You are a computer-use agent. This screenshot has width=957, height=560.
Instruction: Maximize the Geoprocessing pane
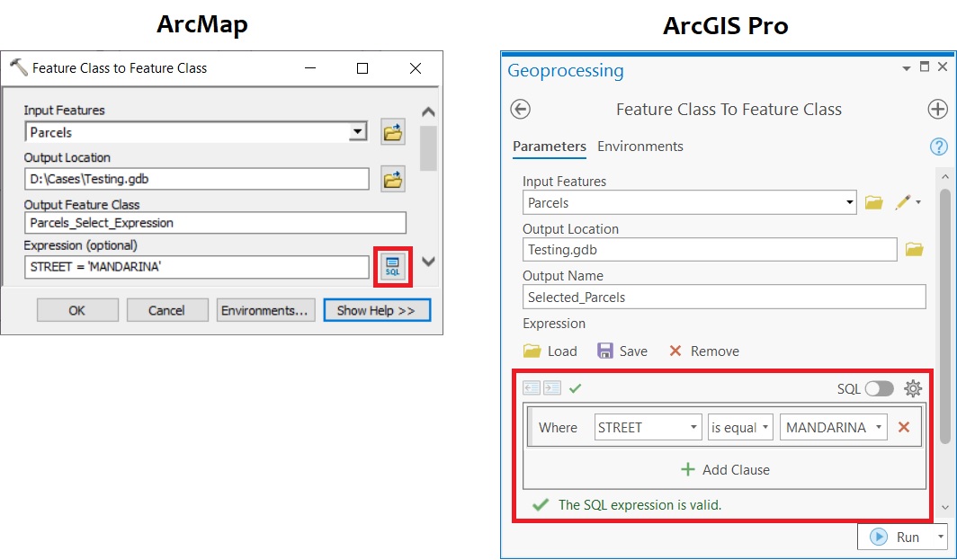(925, 67)
